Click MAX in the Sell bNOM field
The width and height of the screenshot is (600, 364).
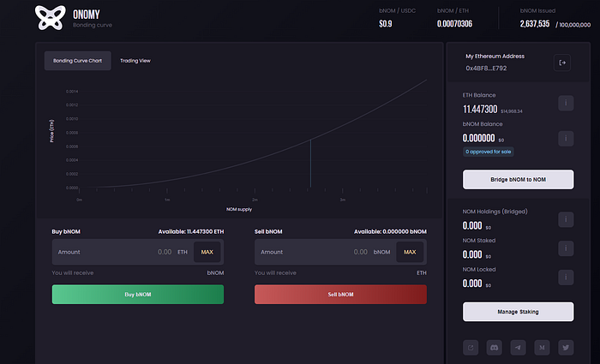click(410, 252)
